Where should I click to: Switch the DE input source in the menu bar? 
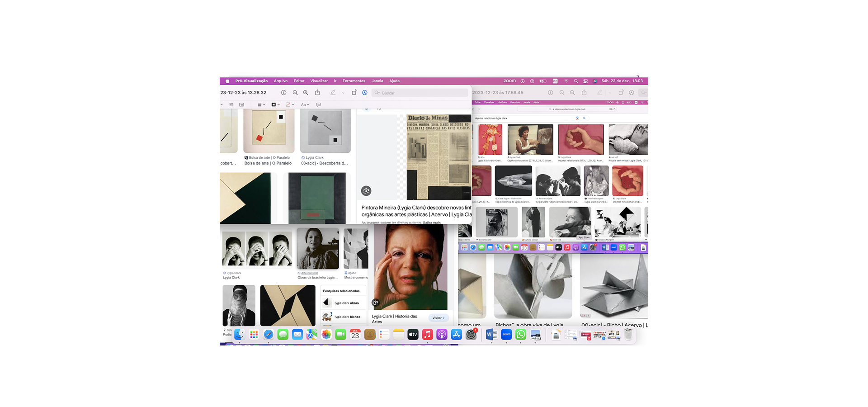[555, 81]
